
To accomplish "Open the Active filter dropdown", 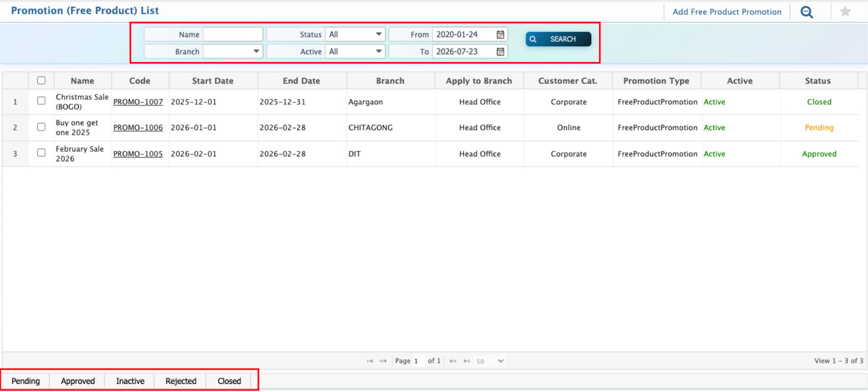I will [355, 51].
